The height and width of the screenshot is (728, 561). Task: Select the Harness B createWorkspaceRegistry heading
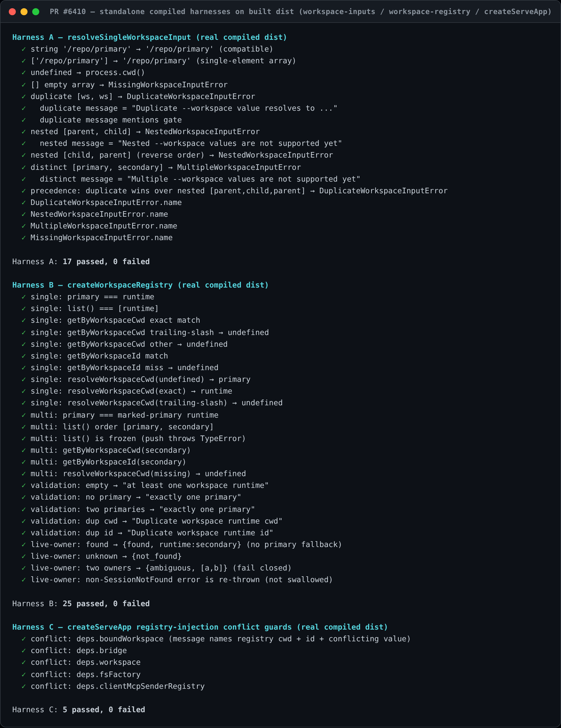[x=140, y=285]
